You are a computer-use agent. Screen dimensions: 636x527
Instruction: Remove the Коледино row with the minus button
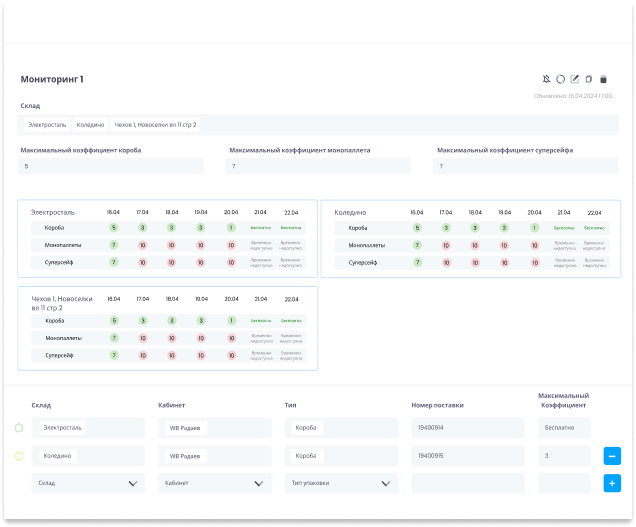[x=612, y=456]
